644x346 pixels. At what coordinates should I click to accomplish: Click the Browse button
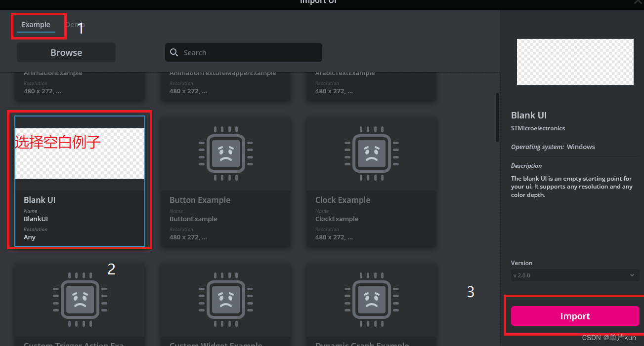(66, 52)
